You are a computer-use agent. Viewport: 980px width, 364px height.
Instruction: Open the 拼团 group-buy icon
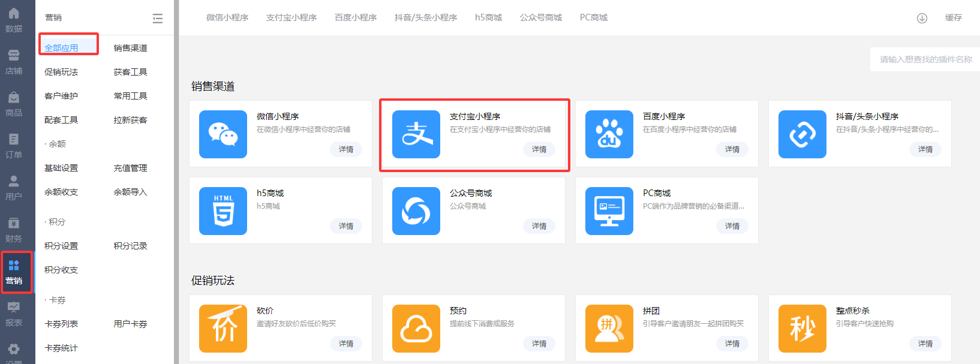609,329
